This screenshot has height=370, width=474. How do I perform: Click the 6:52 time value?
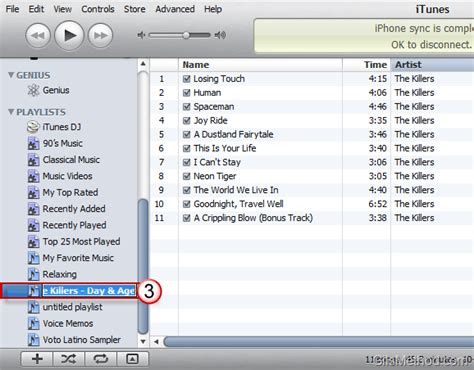[x=378, y=204]
